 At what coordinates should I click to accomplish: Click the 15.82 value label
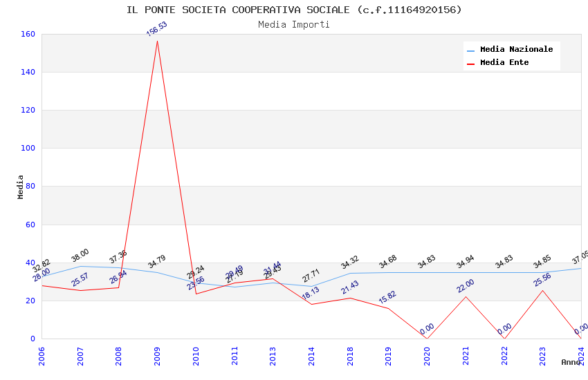coord(387,297)
